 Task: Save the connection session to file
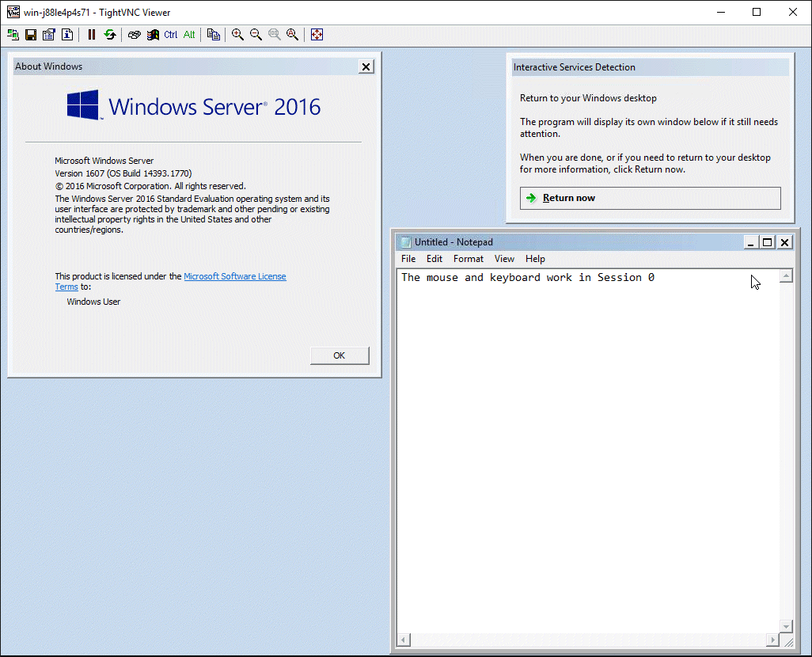[x=31, y=35]
